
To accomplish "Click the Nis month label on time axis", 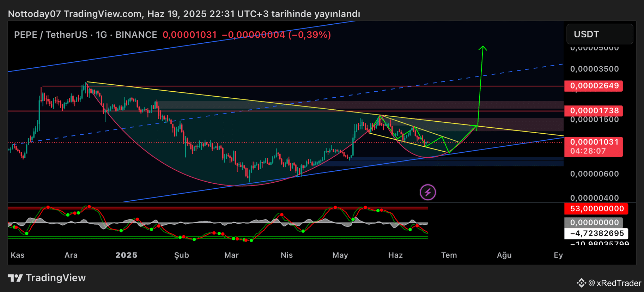I will click(x=287, y=255).
